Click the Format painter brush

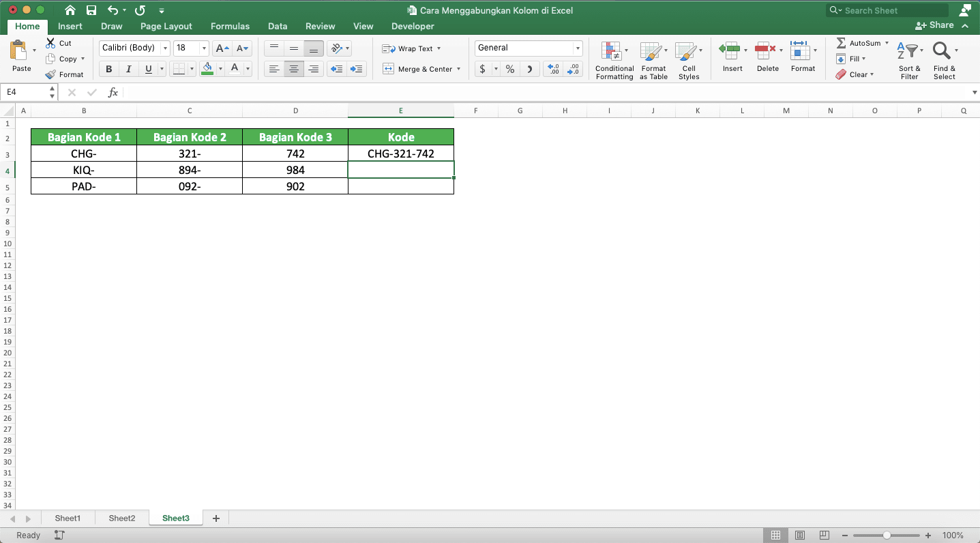pyautogui.click(x=50, y=74)
